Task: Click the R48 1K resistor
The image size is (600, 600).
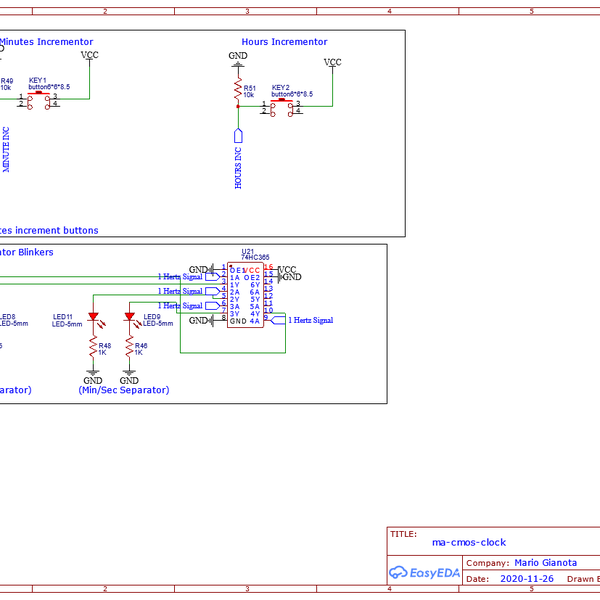Action: pyautogui.click(x=93, y=348)
